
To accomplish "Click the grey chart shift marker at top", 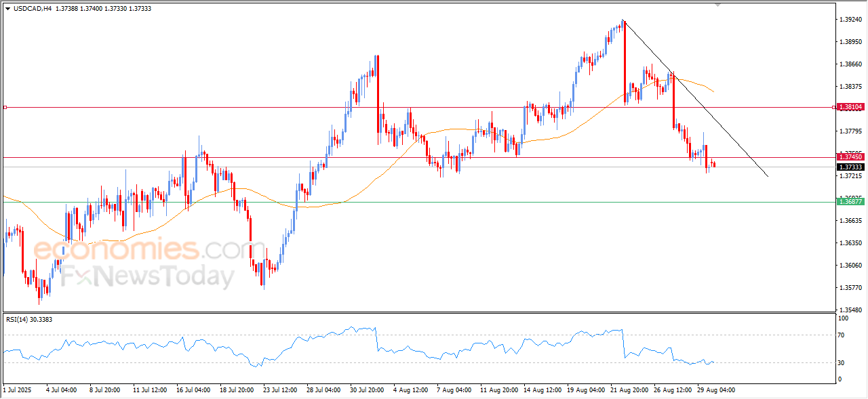I will click(719, 5).
